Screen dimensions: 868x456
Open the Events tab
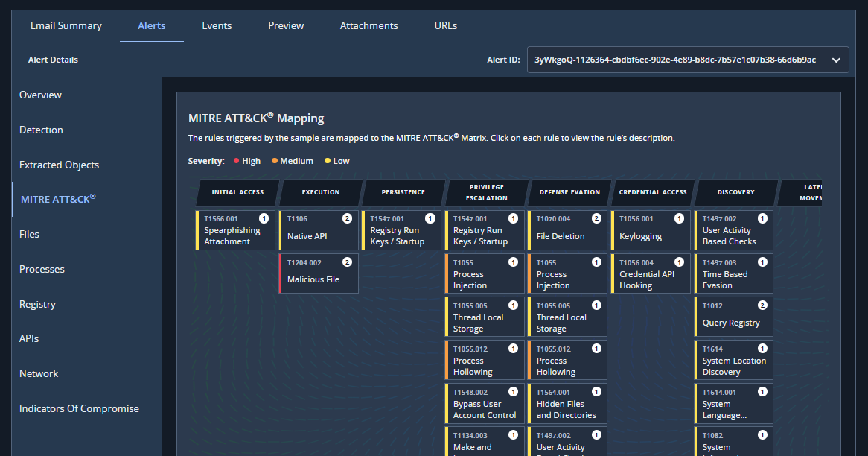pyautogui.click(x=217, y=25)
